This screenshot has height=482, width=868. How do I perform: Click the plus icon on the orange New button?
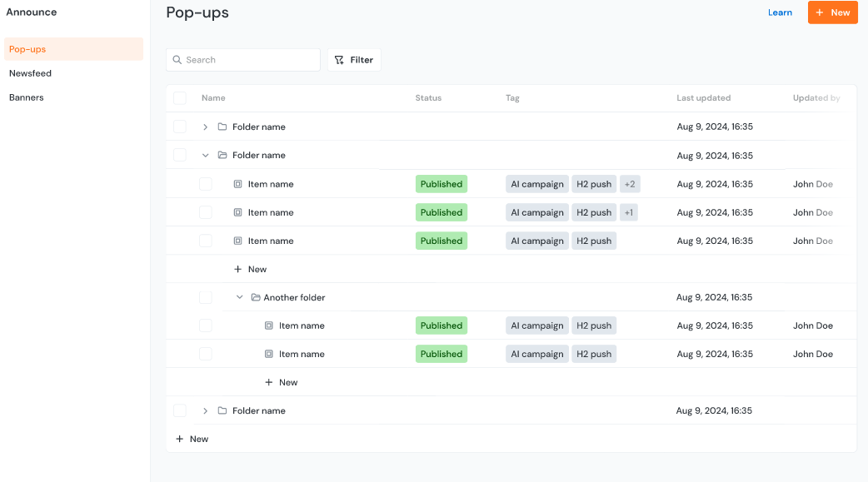point(820,12)
